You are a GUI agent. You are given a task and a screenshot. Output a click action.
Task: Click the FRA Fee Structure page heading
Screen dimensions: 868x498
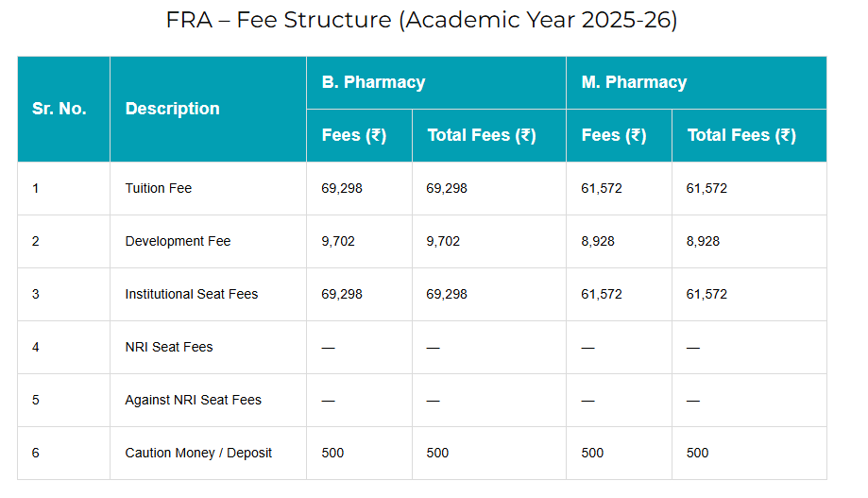(x=421, y=21)
